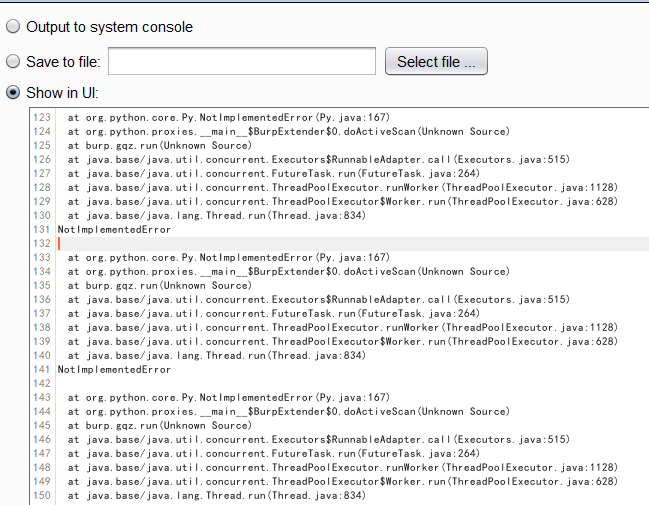The image size is (649, 505).
Task: Select the Output to system console option
Action: click(13, 26)
